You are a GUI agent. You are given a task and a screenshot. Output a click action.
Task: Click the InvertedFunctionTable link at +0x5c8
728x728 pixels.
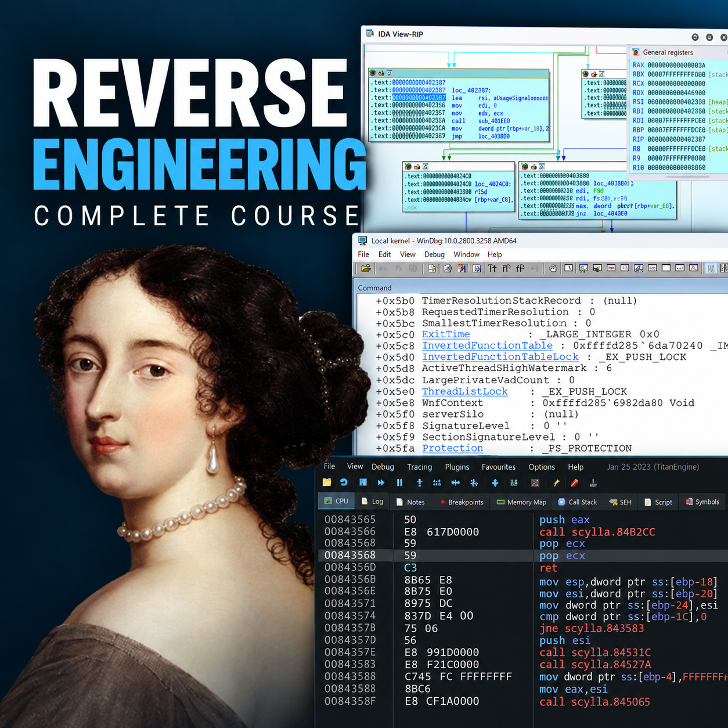click(488, 345)
